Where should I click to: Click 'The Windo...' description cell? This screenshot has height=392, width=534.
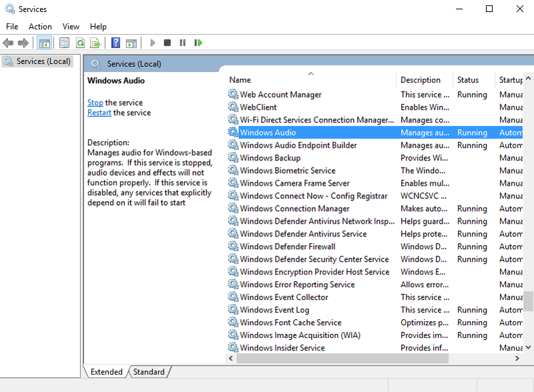point(423,170)
